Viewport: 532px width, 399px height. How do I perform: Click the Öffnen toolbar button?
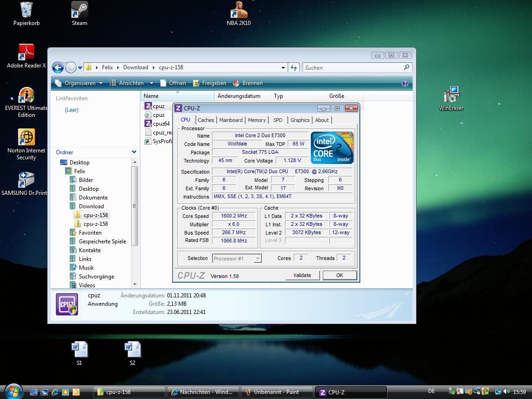point(173,83)
